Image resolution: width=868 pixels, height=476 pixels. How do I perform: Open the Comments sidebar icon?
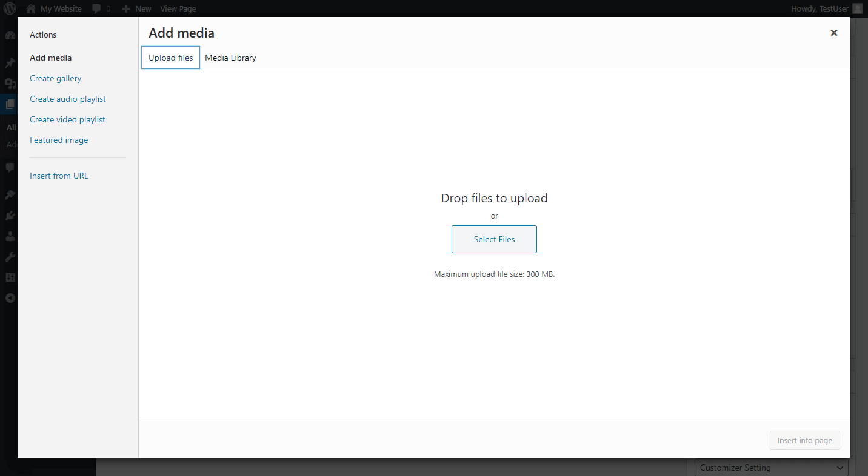coord(10,167)
